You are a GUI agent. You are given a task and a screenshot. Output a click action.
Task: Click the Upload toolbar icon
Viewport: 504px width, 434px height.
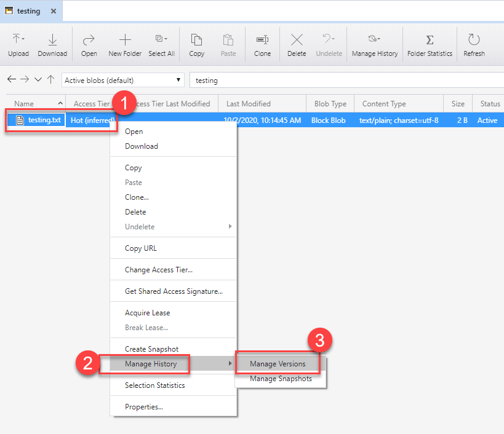pos(18,45)
